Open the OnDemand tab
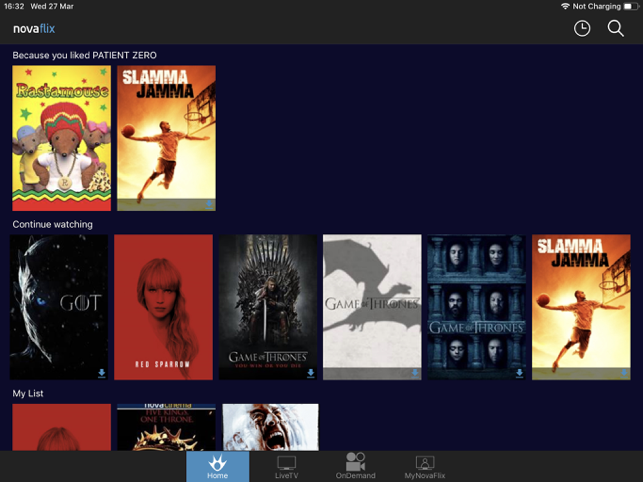 pyautogui.click(x=355, y=466)
